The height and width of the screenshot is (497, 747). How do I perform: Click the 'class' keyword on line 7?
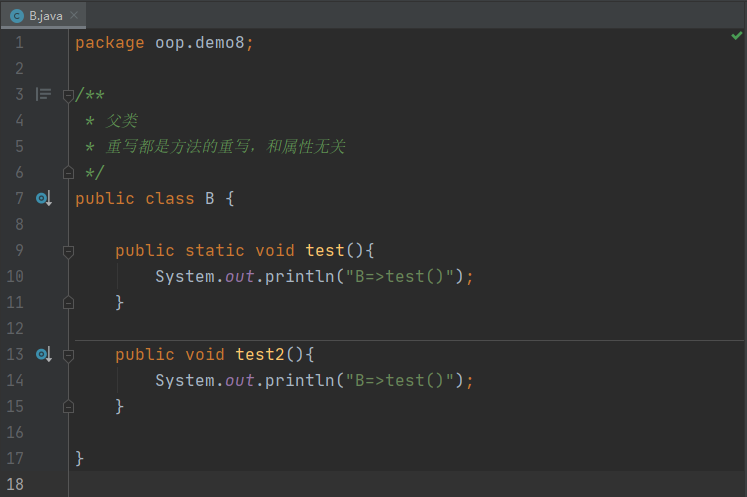[170, 198]
